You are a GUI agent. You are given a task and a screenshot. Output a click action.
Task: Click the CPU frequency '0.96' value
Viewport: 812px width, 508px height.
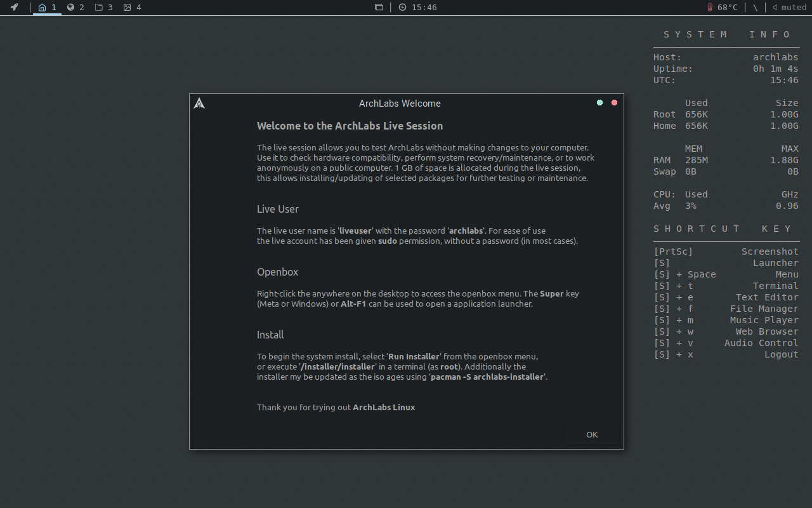pos(787,206)
